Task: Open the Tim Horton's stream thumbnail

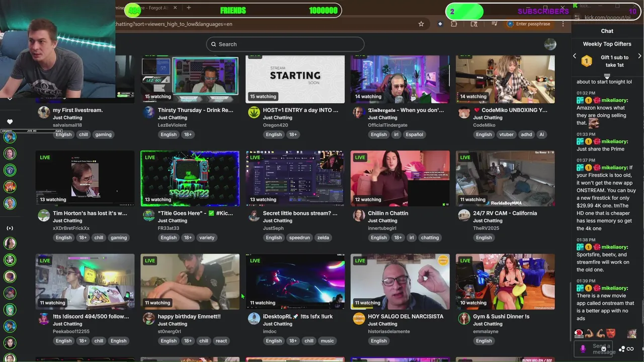Action: [85, 178]
